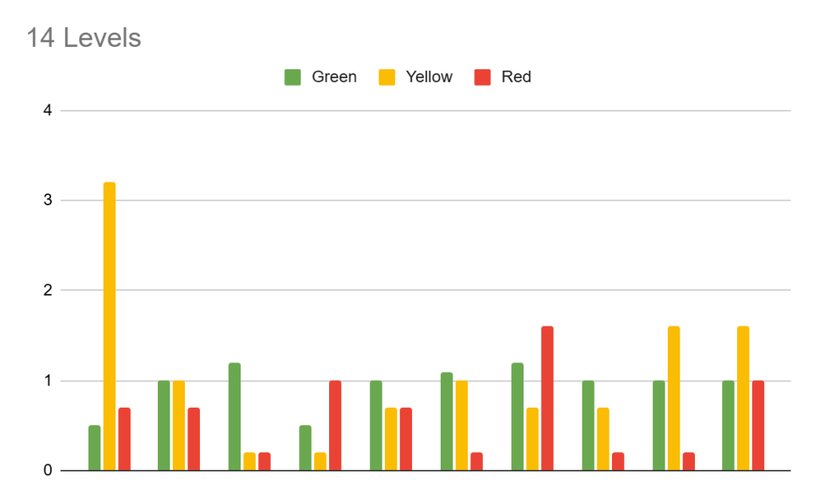Click the y-axis label "2"
The width and height of the screenshot is (816, 504).
(x=48, y=291)
